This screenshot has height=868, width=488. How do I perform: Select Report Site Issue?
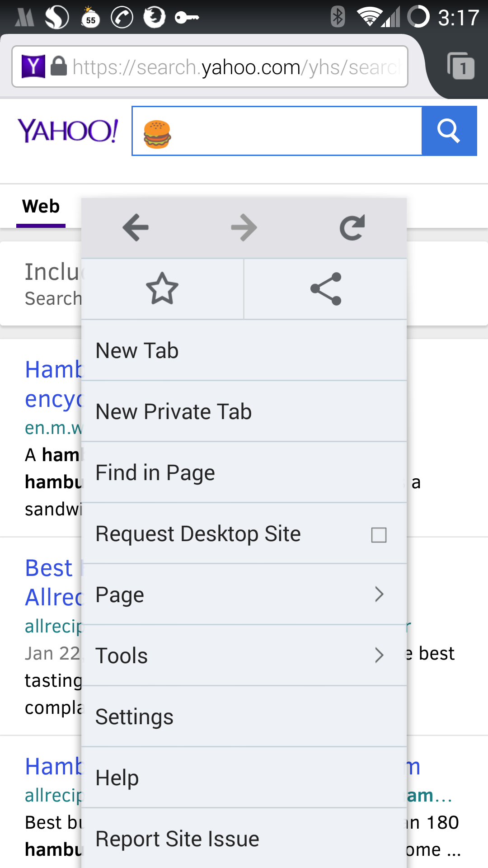[244, 839]
